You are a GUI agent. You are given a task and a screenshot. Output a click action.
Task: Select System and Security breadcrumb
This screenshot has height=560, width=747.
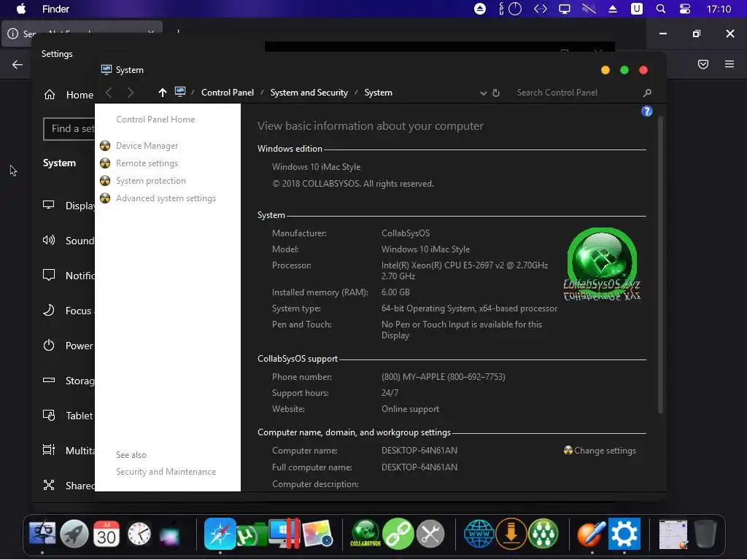[x=309, y=93]
